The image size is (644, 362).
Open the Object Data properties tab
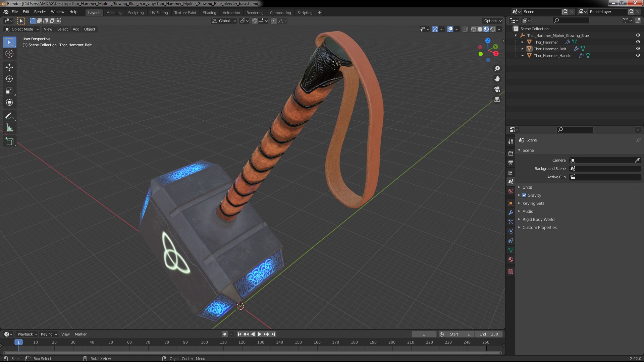coord(511,250)
